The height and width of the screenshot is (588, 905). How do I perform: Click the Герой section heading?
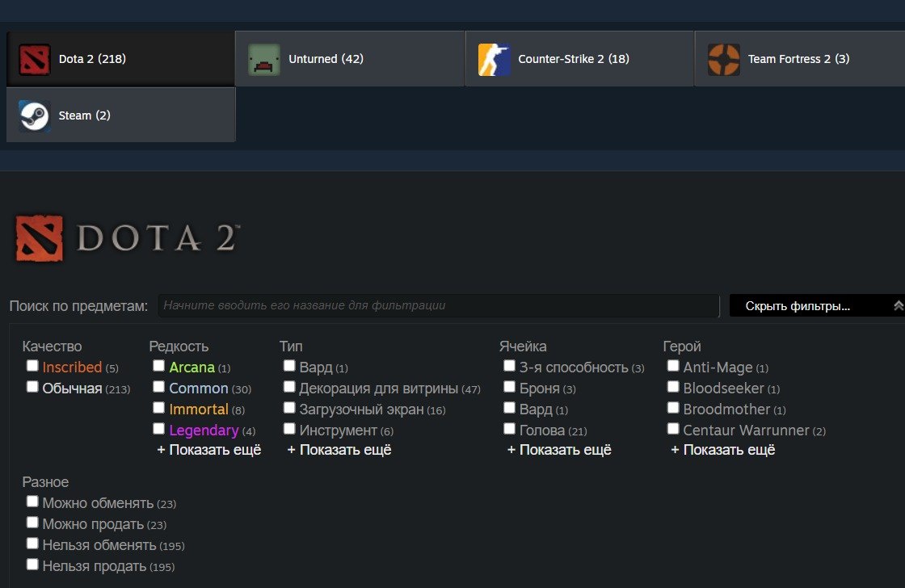point(682,346)
